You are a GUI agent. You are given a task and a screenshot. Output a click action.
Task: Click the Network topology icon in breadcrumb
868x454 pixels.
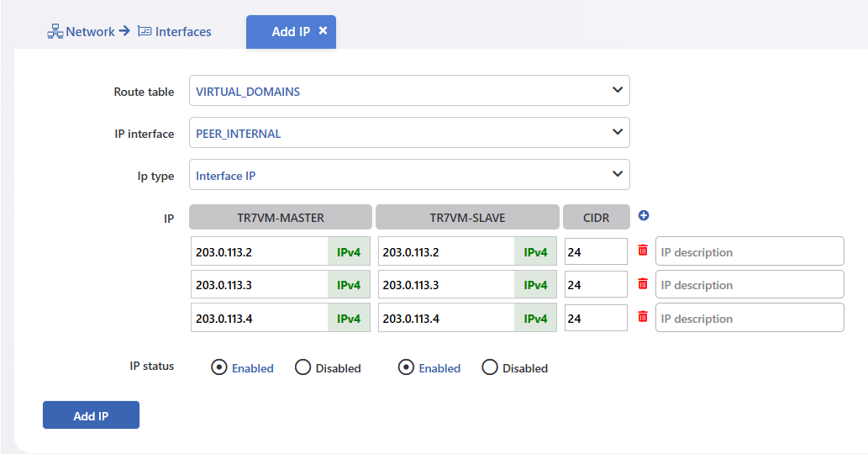(55, 32)
